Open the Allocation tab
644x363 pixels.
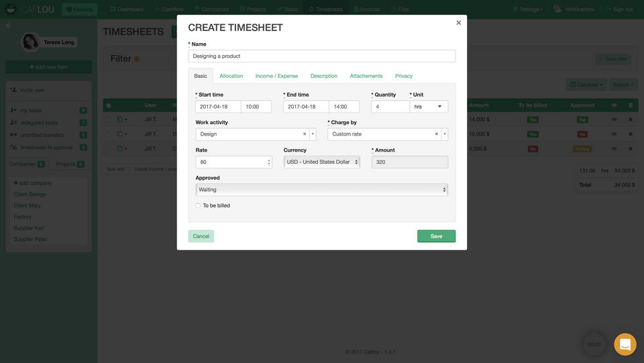click(x=231, y=76)
